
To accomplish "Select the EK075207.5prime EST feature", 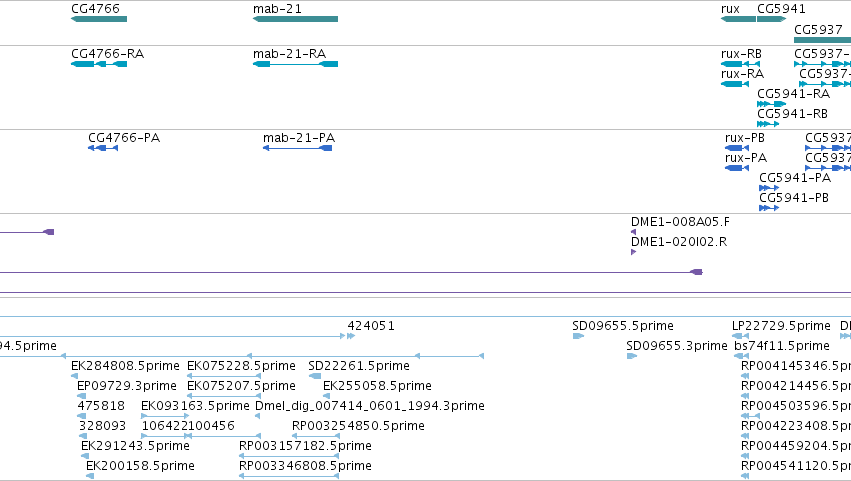I will [224, 396].
